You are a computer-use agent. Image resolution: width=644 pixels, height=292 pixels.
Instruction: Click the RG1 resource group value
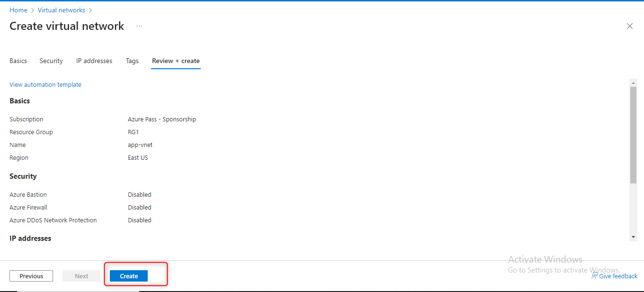[134, 132]
